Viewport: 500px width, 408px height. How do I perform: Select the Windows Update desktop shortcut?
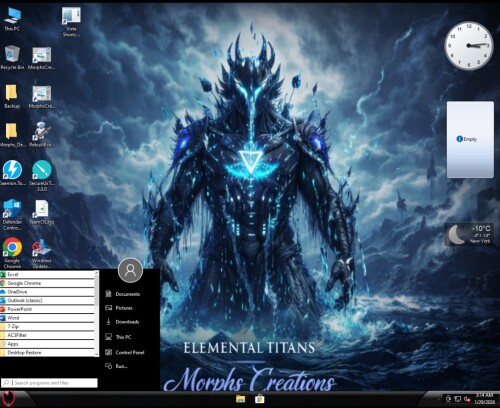coord(41,253)
